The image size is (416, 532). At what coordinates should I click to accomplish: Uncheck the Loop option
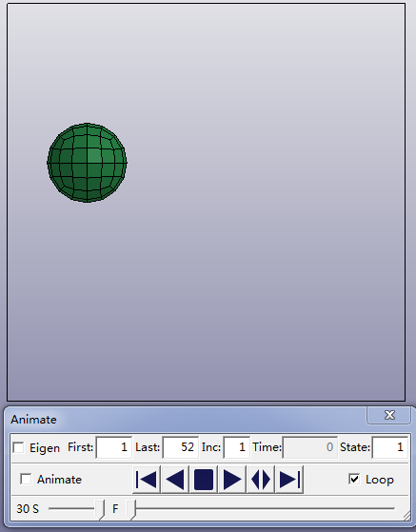(x=354, y=479)
